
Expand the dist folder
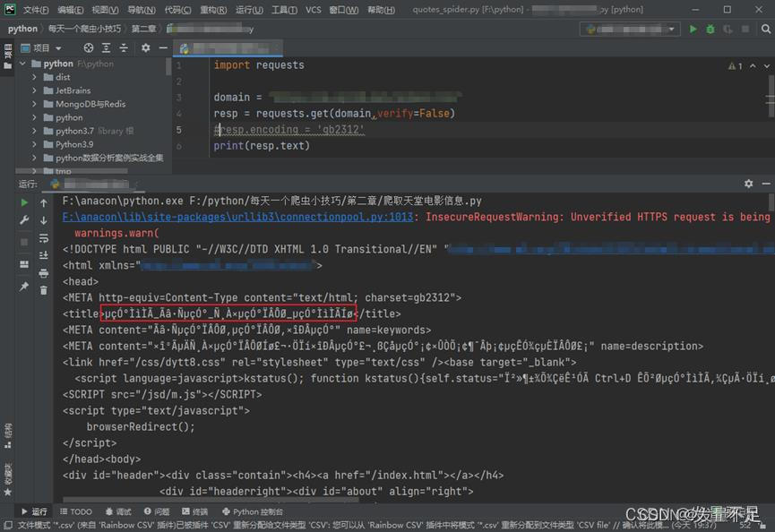pos(34,77)
